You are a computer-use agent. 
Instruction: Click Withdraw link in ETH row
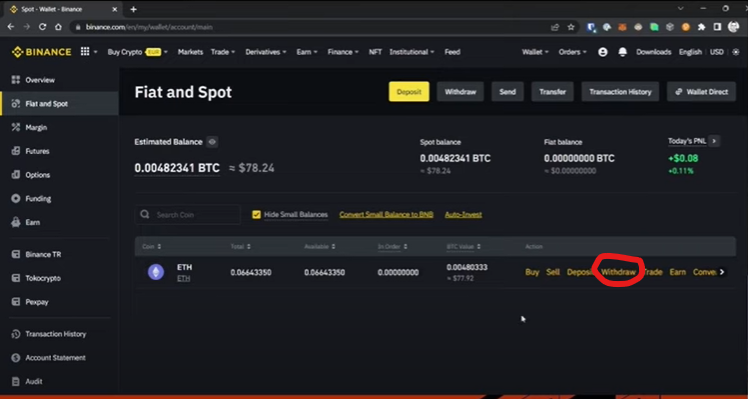(618, 272)
